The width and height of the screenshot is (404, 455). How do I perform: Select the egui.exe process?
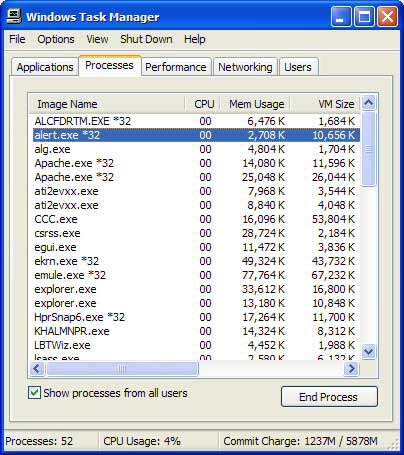(196, 247)
